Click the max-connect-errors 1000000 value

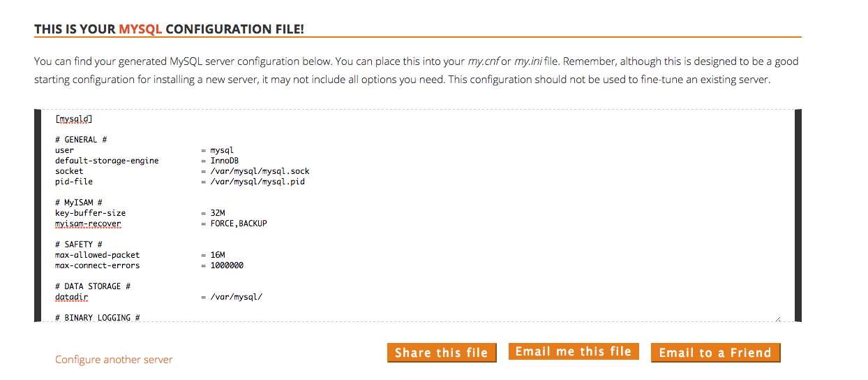(227, 265)
